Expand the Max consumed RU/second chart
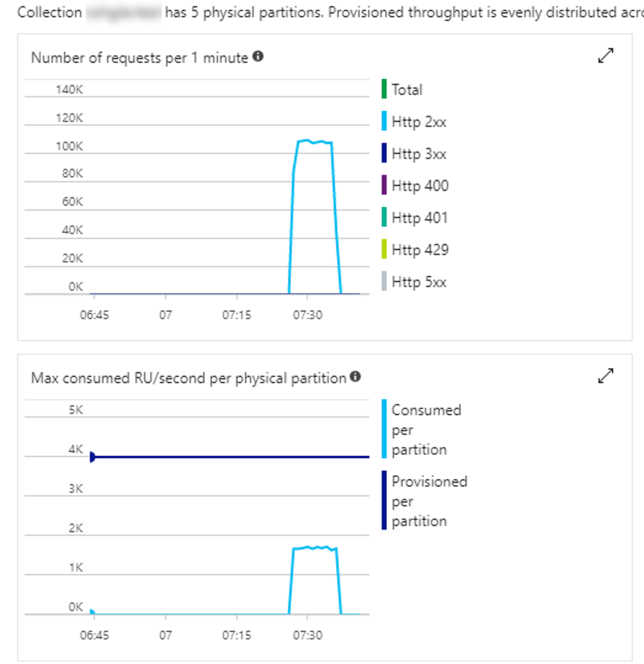644x664 pixels. pos(605,376)
